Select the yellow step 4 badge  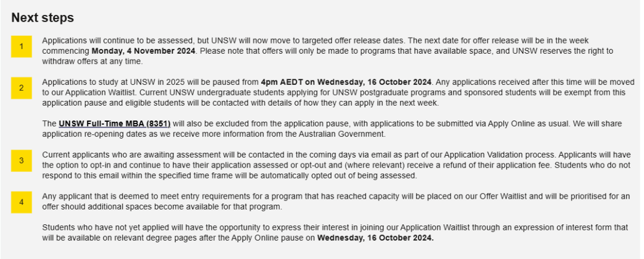click(21, 202)
